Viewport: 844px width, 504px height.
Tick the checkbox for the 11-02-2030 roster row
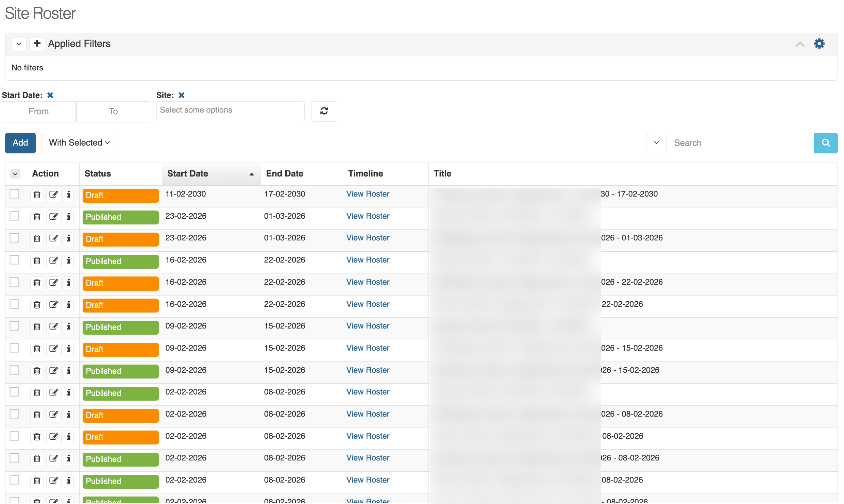tap(14, 194)
